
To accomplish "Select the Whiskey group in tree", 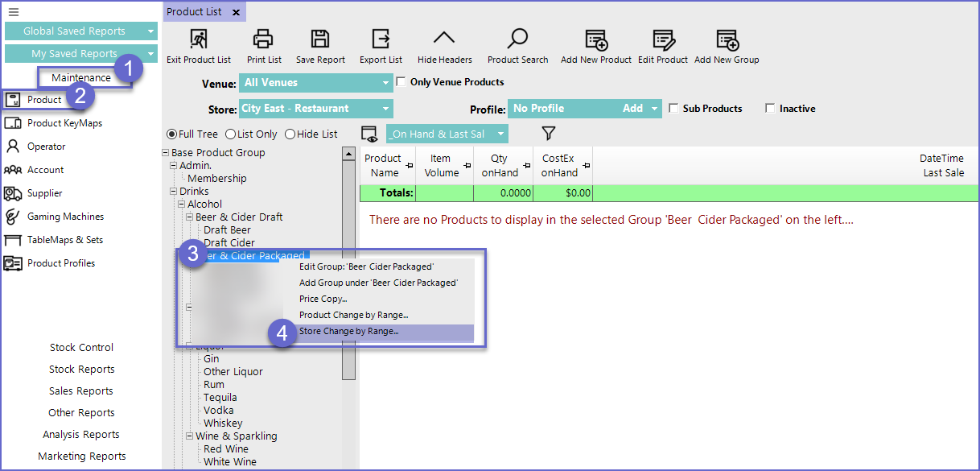I will pos(223,423).
